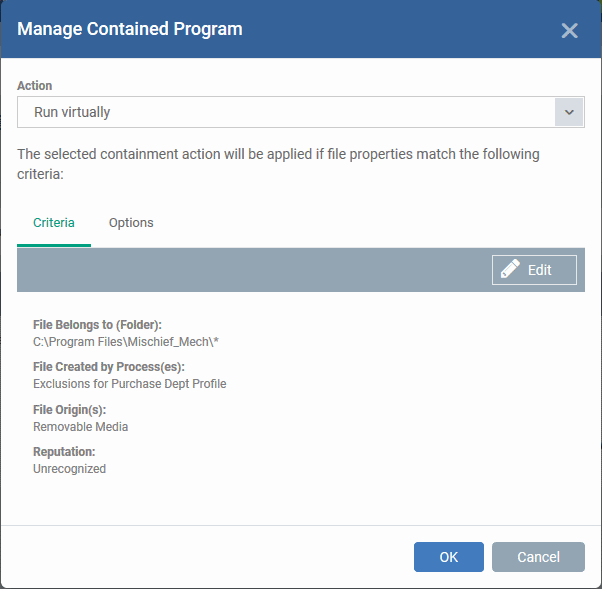This screenshot has width=602, height=589.
Task: Select the Criteria tab
Action: tap(54, 223)
